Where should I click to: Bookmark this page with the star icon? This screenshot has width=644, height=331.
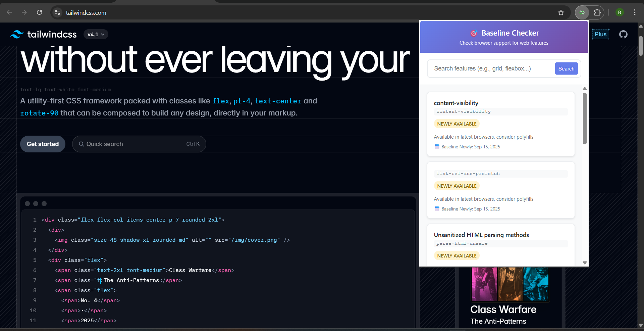tap(561, 12)
